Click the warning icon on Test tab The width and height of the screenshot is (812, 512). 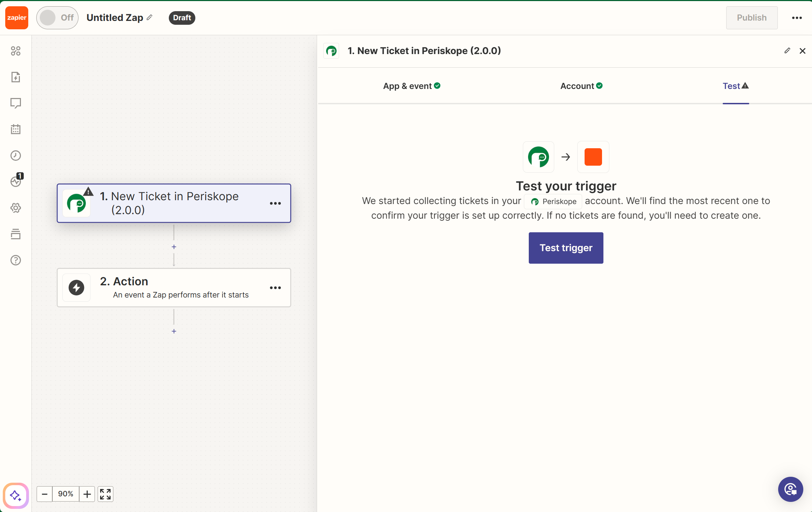745,85
